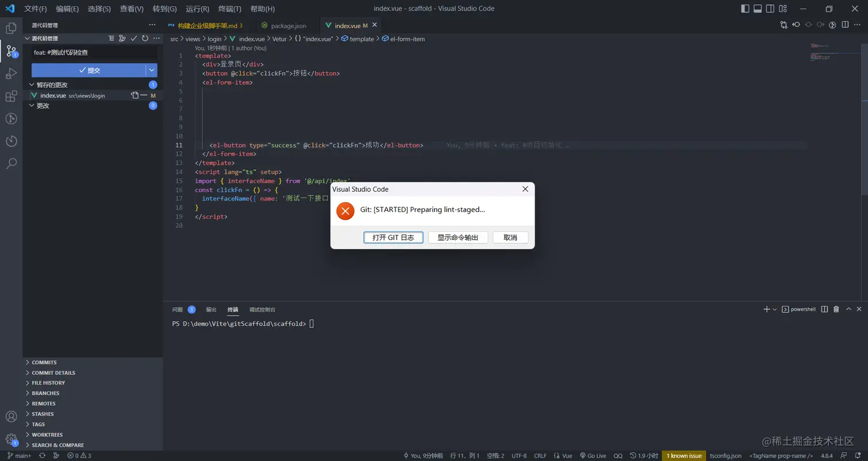Click the 1 known issue status item
The height and width of the screenshot is (461, 868).
684,456
